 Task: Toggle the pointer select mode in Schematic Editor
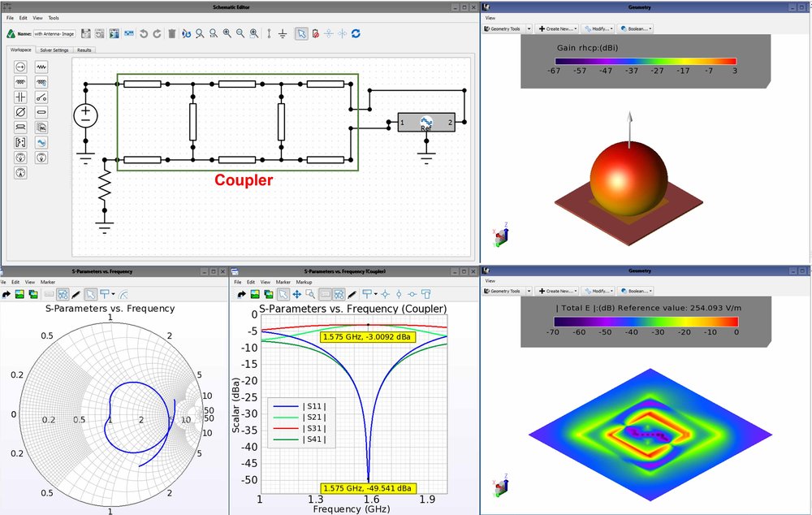pos(301,33)
